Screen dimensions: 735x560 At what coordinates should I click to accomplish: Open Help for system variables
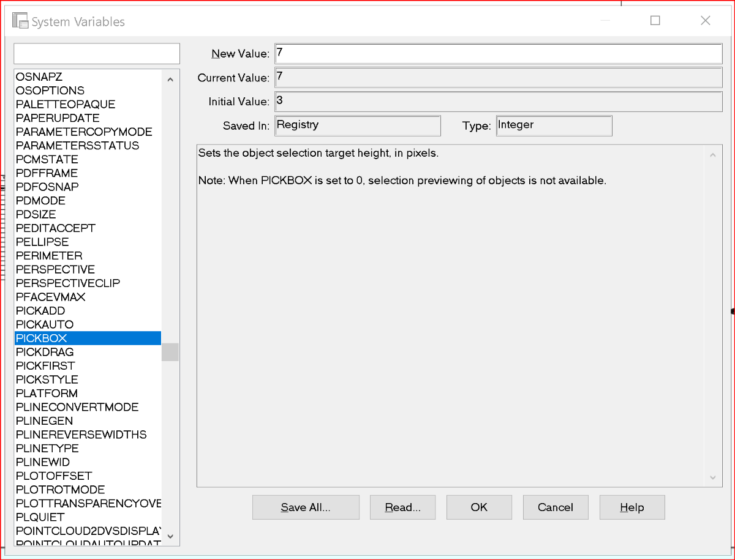[x=632, y=507]
